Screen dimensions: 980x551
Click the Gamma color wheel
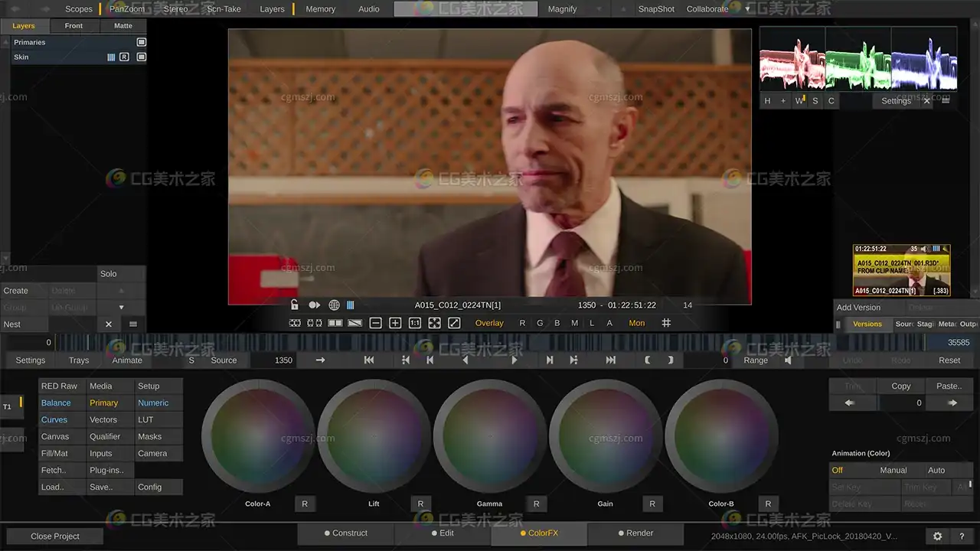490,436
